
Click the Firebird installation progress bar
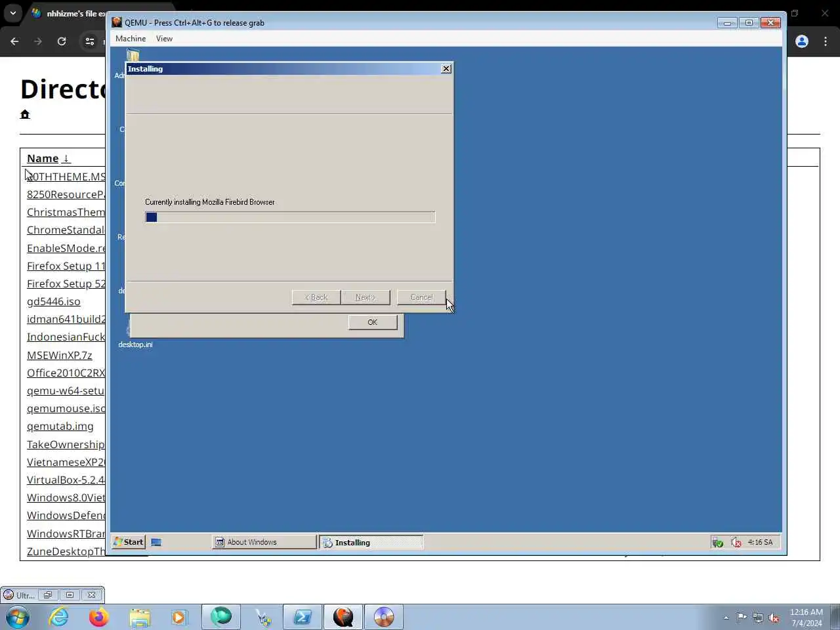pos(290,217)
